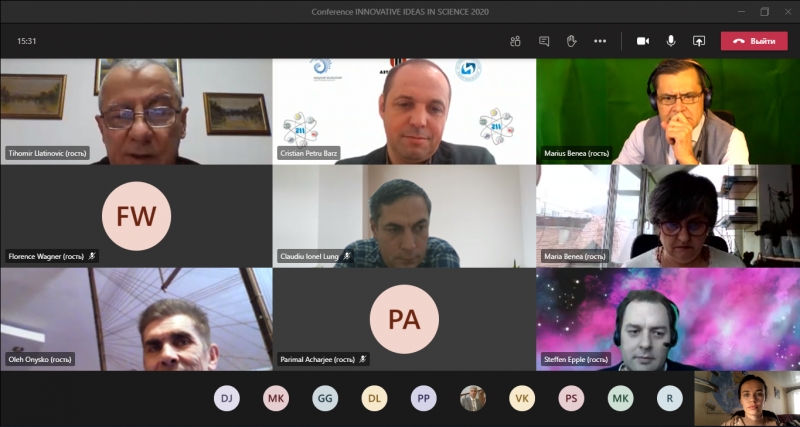Click the Parimal Acharjee (гость) name label
The height and width of the screenshot is (427, 800).
pos(317,359)
